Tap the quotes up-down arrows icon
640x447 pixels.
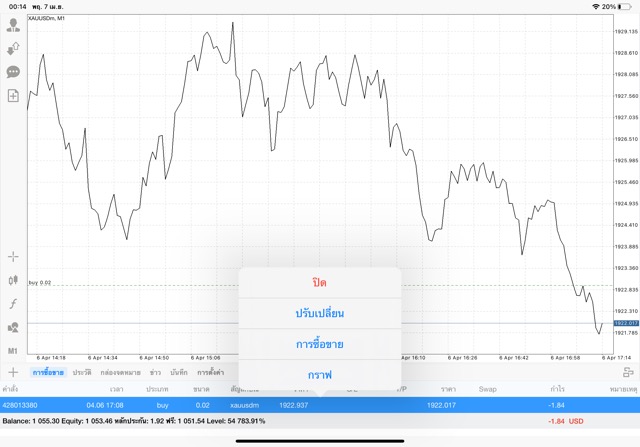click(13, 48)
